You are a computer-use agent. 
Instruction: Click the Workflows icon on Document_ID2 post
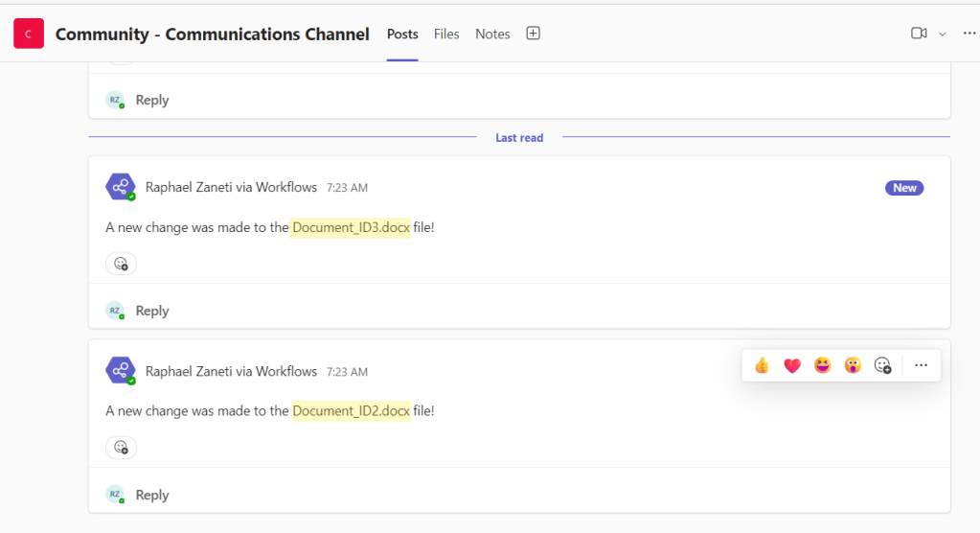pos(121,370)
